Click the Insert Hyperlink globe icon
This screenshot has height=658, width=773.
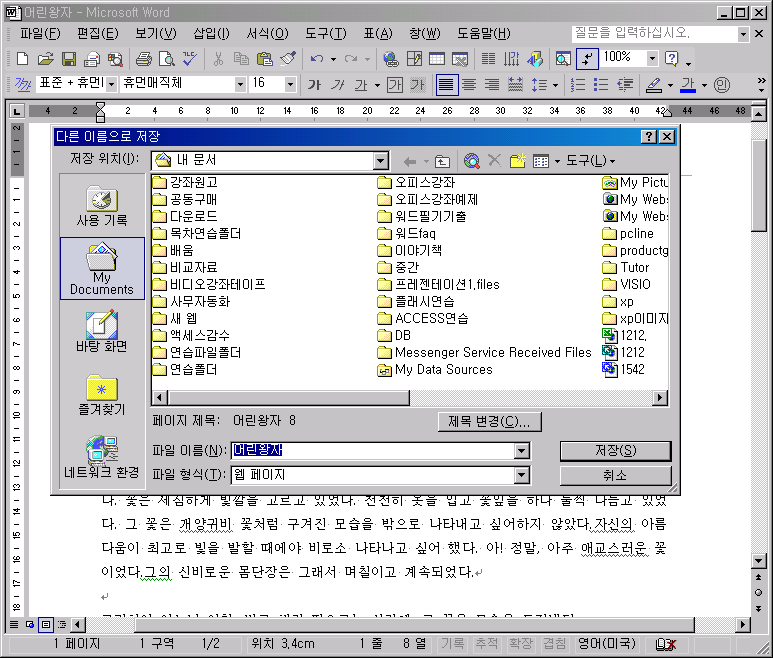[390, 59]
